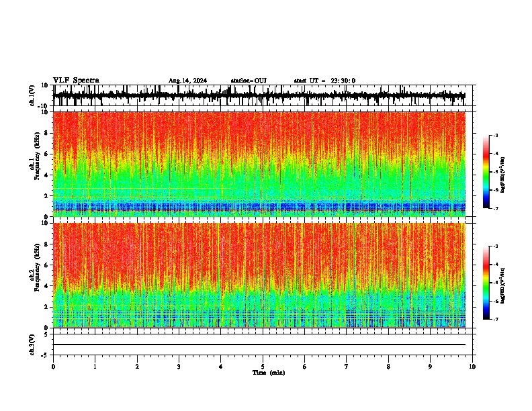Click the '-3' label on ch.1 color bar
The width and height of the screenshot is (532, 411).
(x=496, y=135)
